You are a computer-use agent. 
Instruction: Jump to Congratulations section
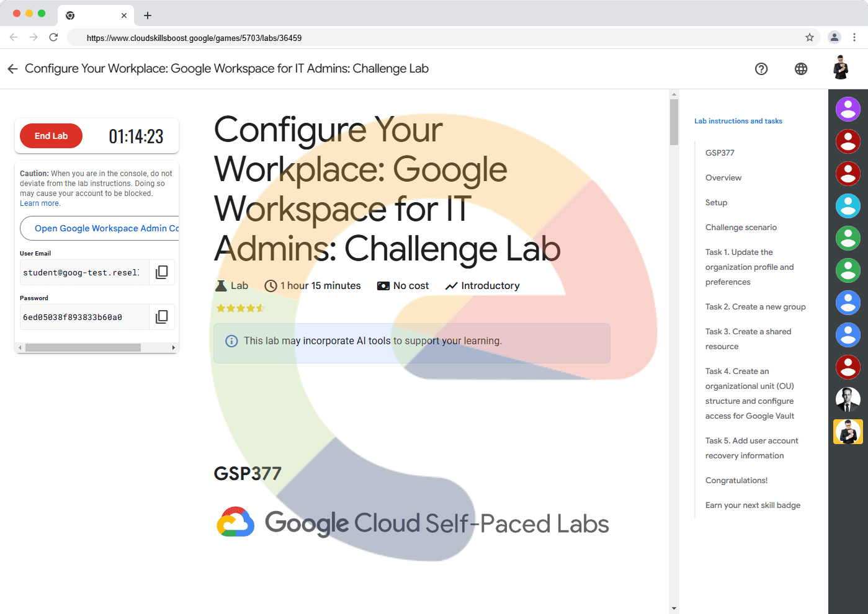(736, 480)
